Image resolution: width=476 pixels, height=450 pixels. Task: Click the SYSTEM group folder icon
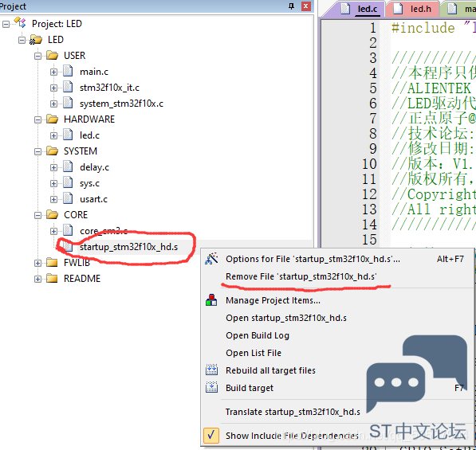(x=52, y=151)
